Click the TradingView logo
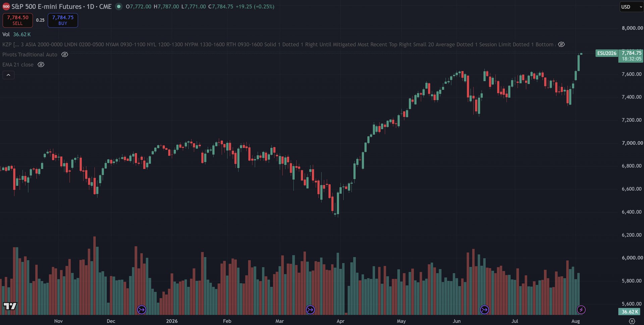 (x=10, y=306)
